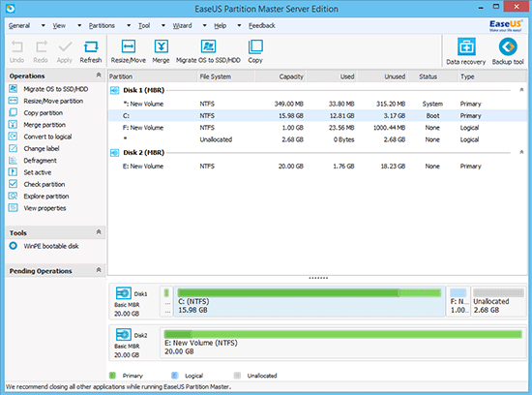Click the green Primary legend swatch
The height and width of the screenshot is (395, 532).
point(112,376)
